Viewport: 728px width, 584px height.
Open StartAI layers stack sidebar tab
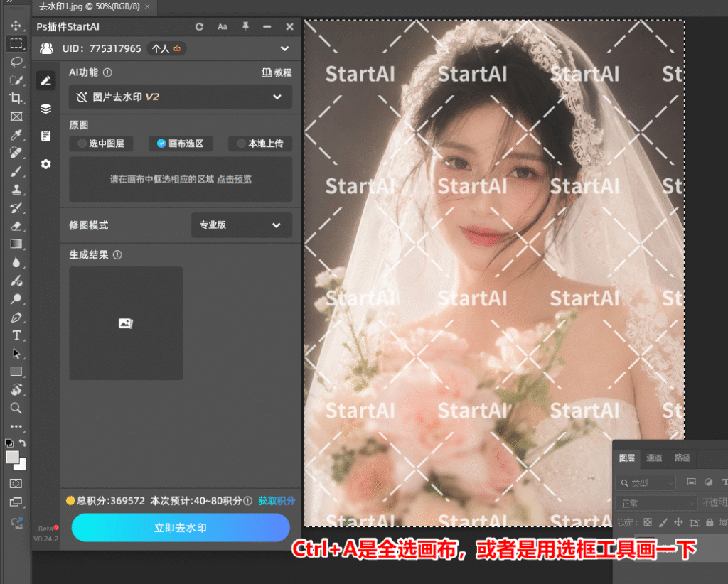pos(46,109)
